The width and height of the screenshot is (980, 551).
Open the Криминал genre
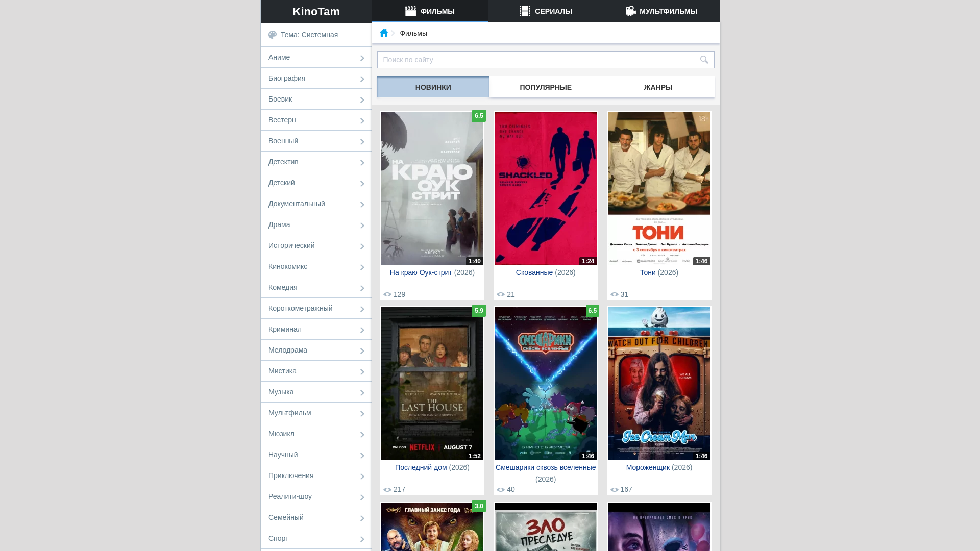316,329
